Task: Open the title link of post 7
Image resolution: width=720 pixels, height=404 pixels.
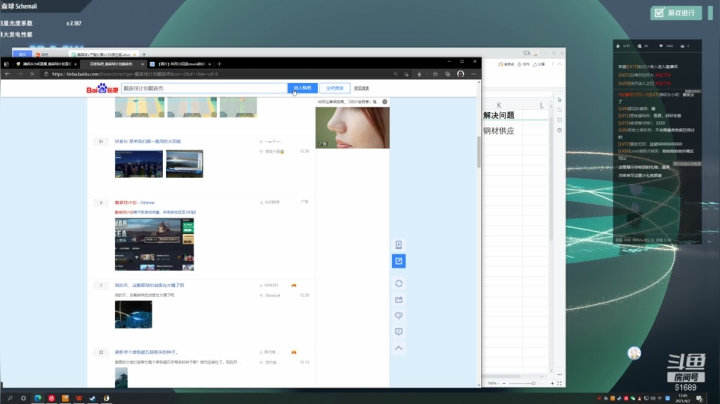Action: (149, 285)
